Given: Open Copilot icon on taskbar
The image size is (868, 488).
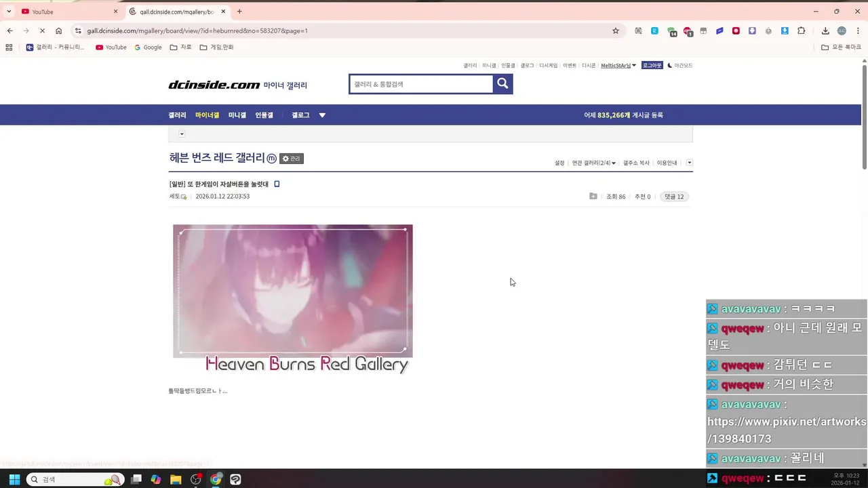Looking at the screenshot, I should coord(156,479).
